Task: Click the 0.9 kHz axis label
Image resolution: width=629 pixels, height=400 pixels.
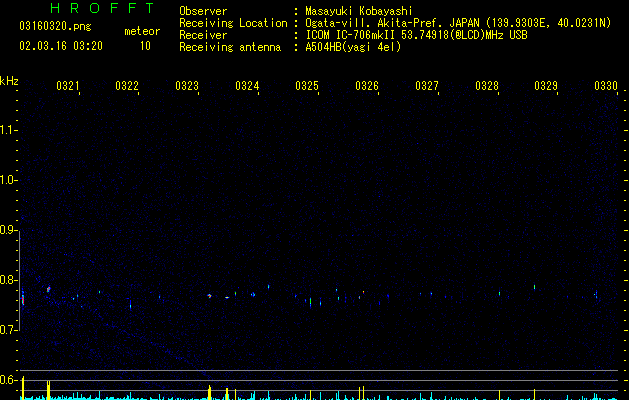Action: coord(8,230)
